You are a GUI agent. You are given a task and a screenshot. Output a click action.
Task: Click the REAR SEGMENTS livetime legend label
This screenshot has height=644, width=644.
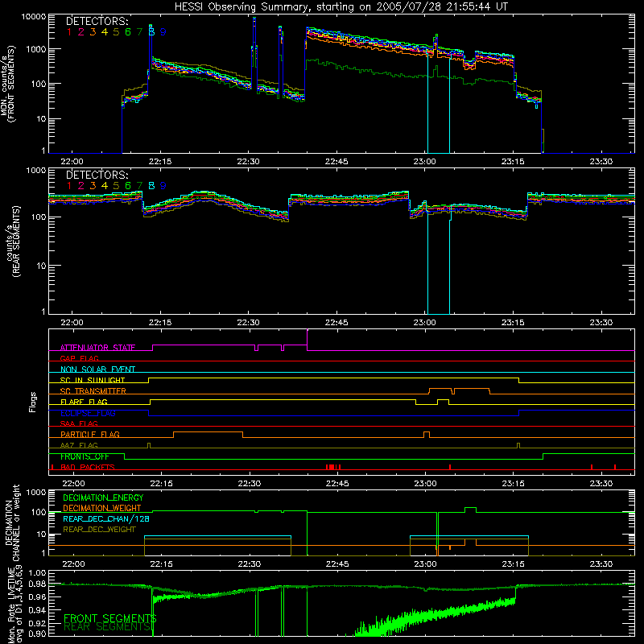(109, 626)
